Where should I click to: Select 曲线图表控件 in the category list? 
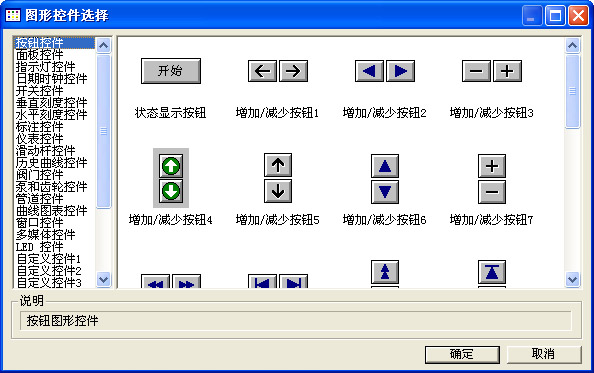(x=55, y=211)
